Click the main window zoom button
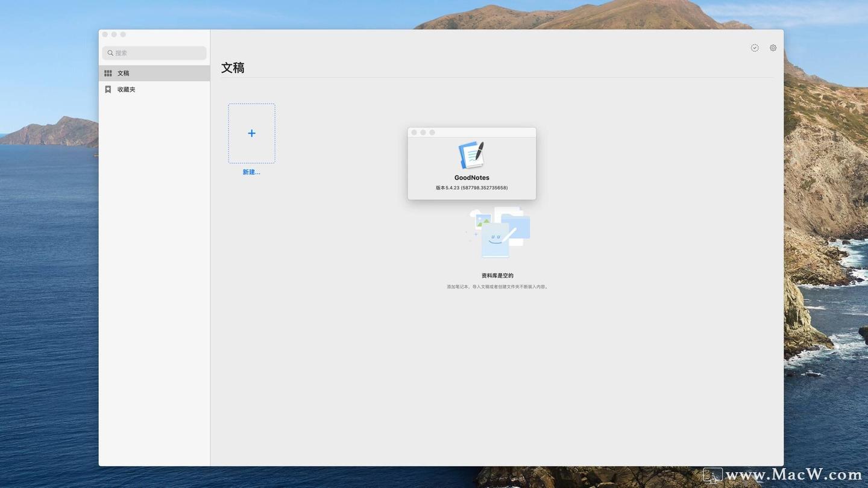This screenshot has height=488, width=868. tap(123, 34)
